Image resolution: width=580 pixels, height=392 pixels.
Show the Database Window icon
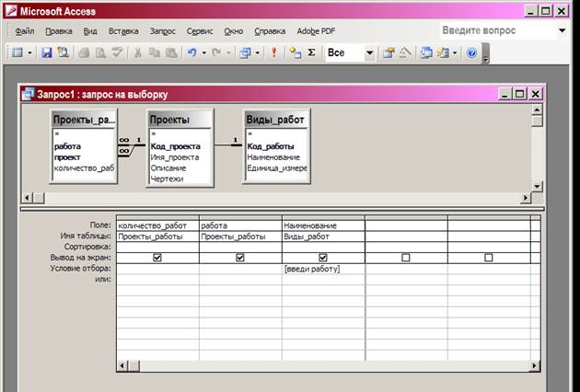(426, 52)
